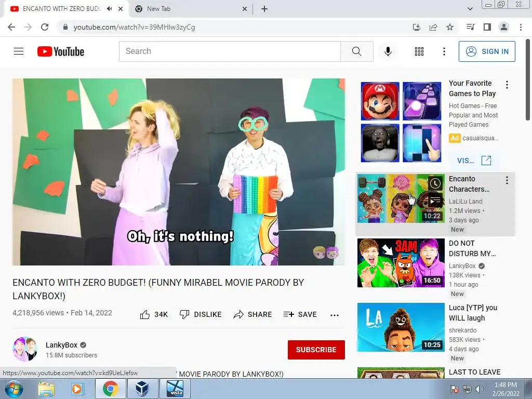Click the piano tiles game ad thumbnail

tap(422, 143)
